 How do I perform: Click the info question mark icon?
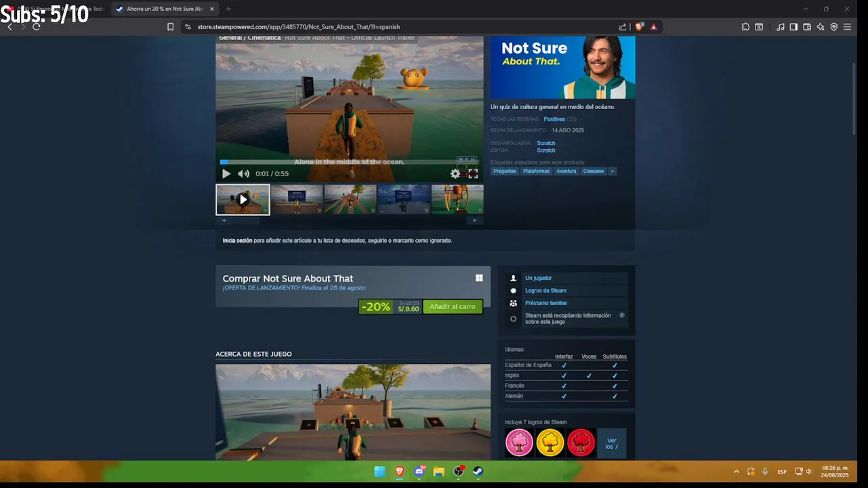[621, 315]
